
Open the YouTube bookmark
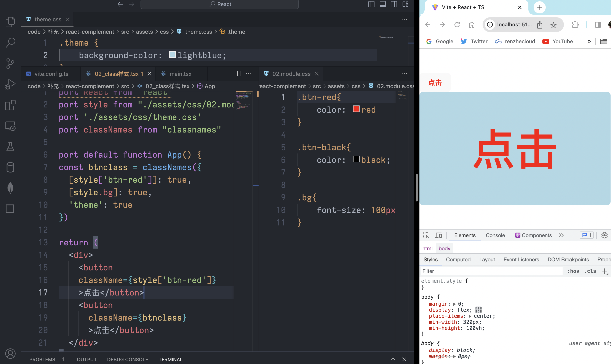click(x=558, y=42)
